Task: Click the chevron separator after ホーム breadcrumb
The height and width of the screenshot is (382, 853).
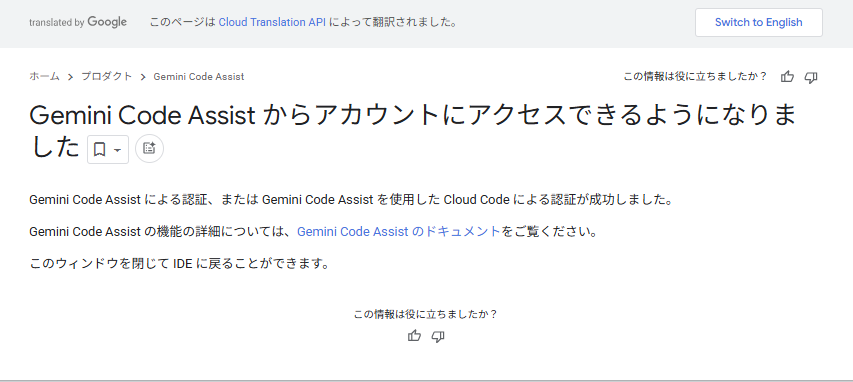Action: point(70,77)
